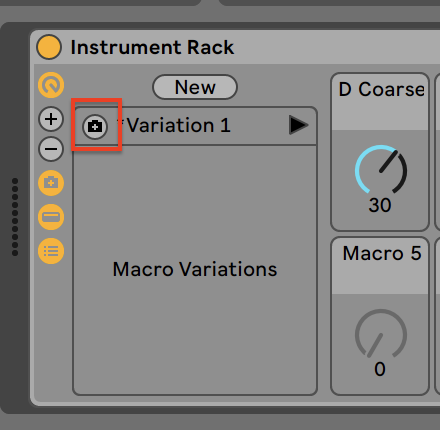This screenshot has height=430, width=440.
Task: Click the empty Macro Variations list area
Action: point(195,269)
